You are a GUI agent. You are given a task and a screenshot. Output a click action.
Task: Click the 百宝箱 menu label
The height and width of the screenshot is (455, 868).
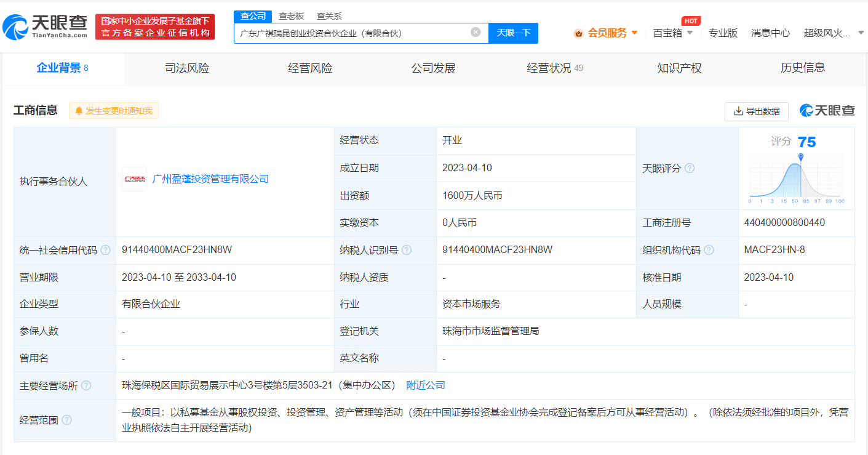[x=667, y=33]
